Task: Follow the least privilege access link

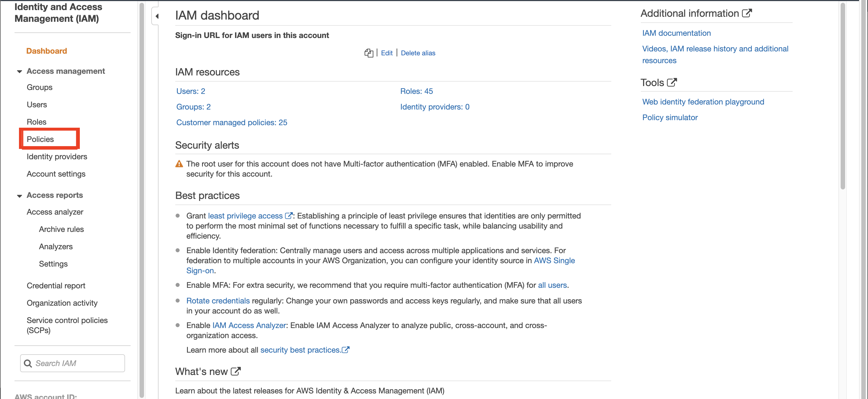Action: point(245,216)
